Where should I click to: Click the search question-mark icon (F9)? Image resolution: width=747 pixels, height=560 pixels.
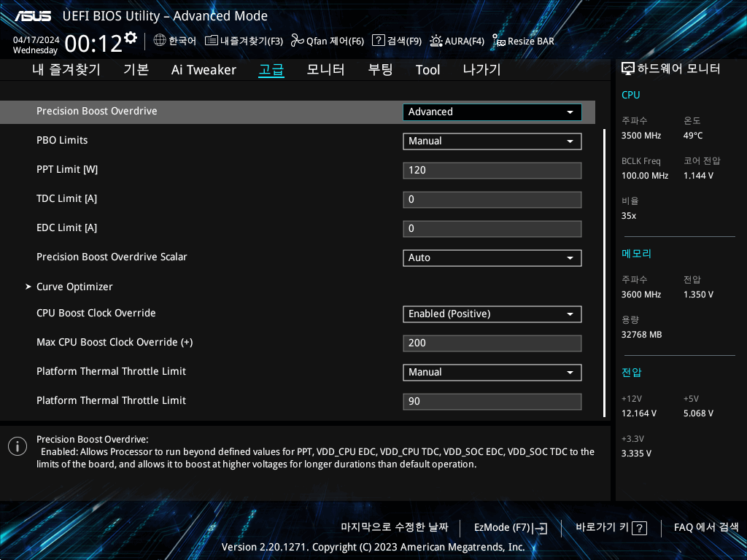pyautogui.click(x=378, y=41)
